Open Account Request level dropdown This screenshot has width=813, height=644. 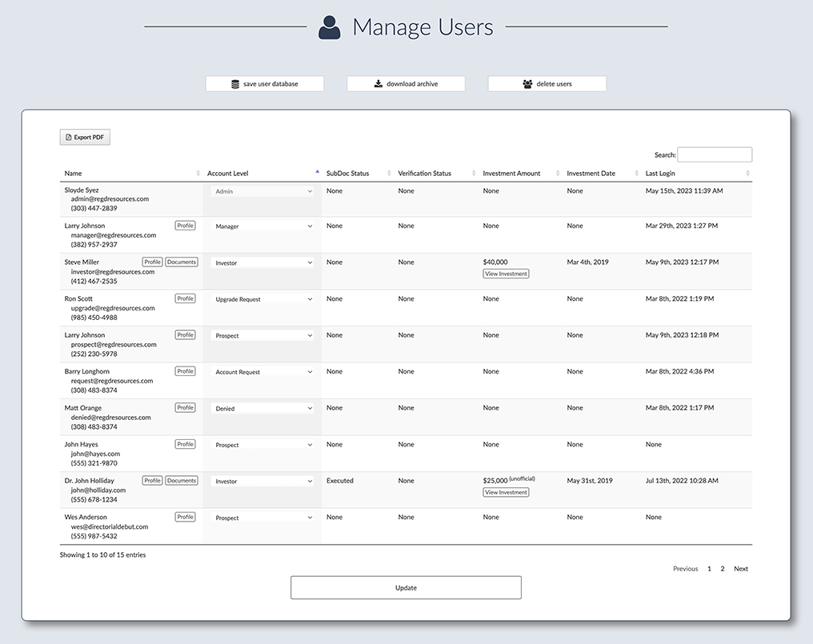click(263, 372)
